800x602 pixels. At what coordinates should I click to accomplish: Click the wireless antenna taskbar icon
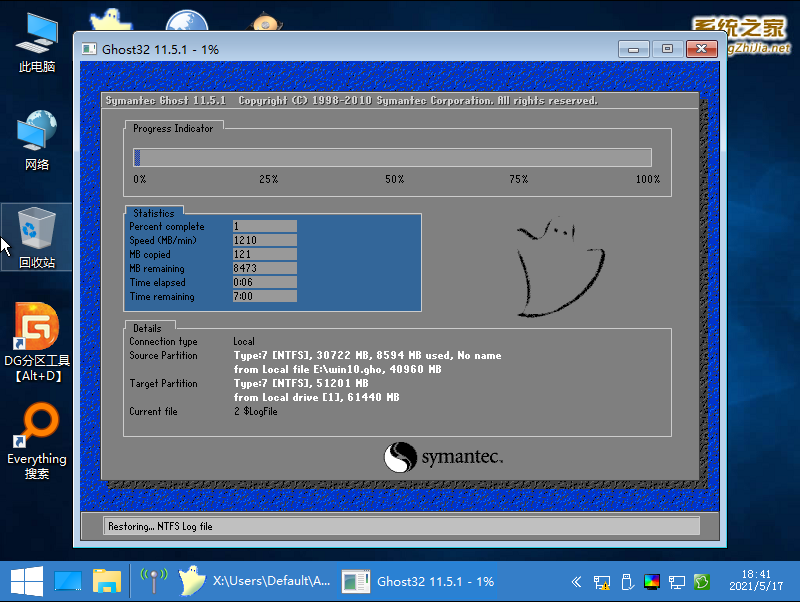pyautogui.click(x=153, y=581)
